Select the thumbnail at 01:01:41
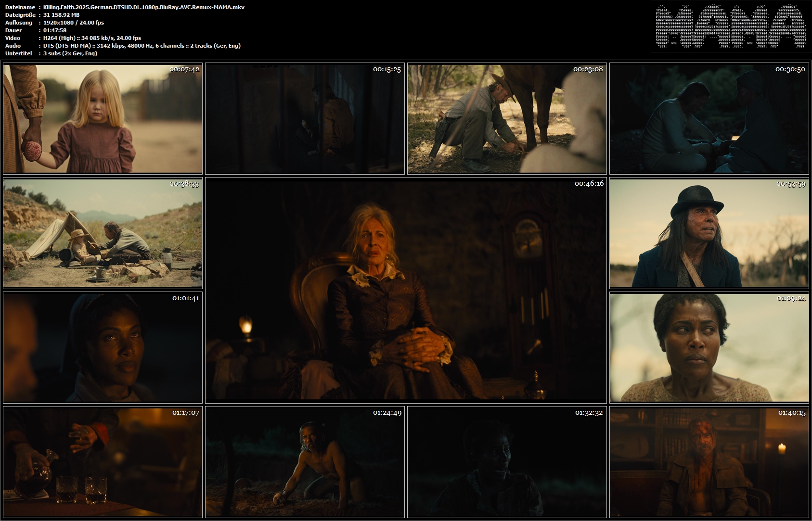812x521 pixels. tap(103, 347)
